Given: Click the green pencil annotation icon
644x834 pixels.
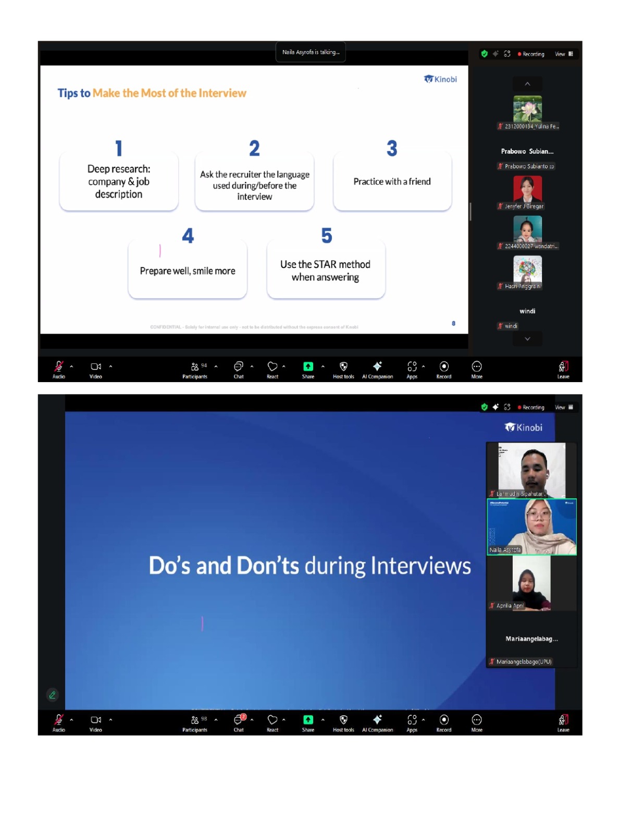Looking at the screenshot, I should [x=52, y=695].
